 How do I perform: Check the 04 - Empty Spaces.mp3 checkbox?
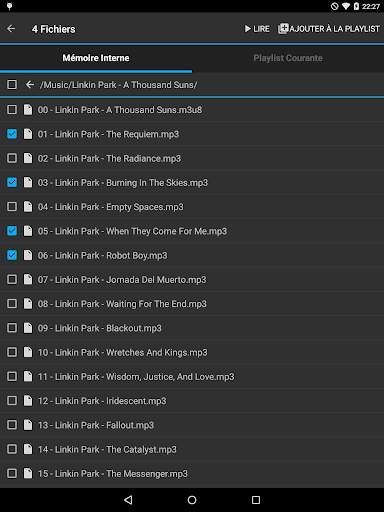click(12, 207)
